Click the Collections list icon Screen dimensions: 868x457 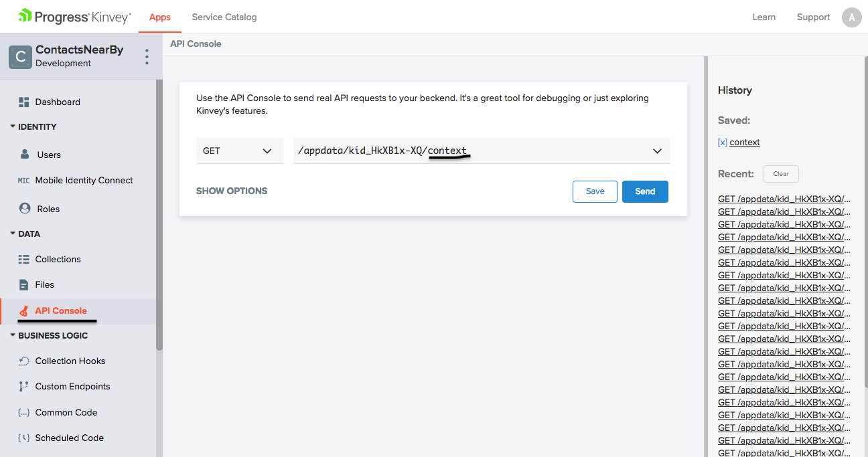coord(24,259)
